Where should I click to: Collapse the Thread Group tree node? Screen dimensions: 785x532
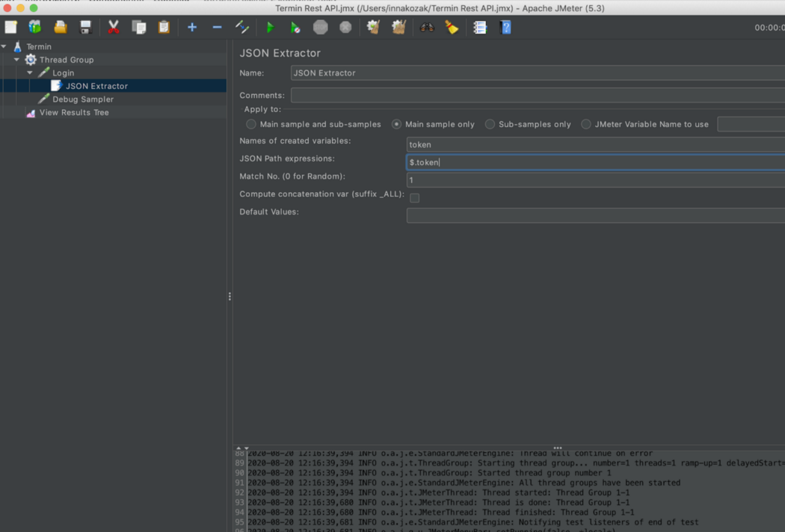[16, 60]
